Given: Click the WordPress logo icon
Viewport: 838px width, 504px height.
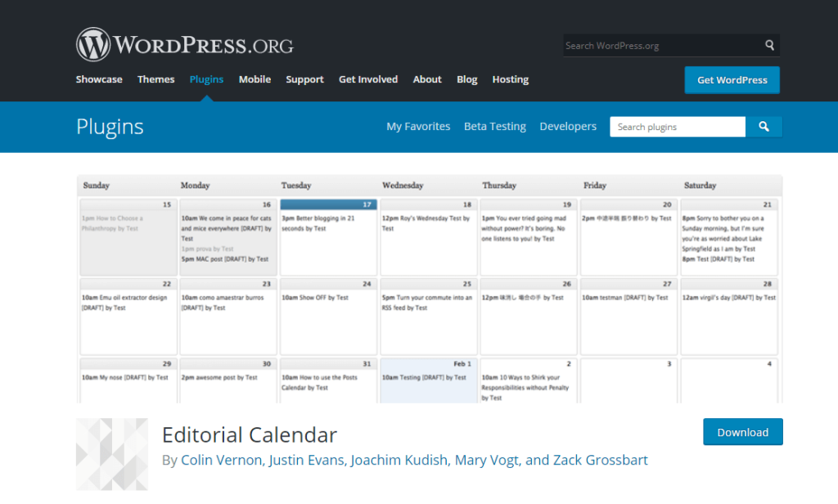Looking at the screenshot, I should tap(93, 44).
